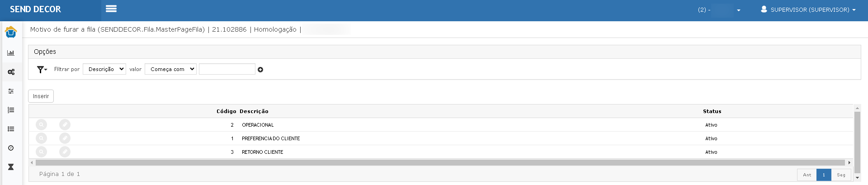Click the Seg next page button
The width and height of the screenshot is (868, 185).
pyautogui.click(x=841, y=175)
